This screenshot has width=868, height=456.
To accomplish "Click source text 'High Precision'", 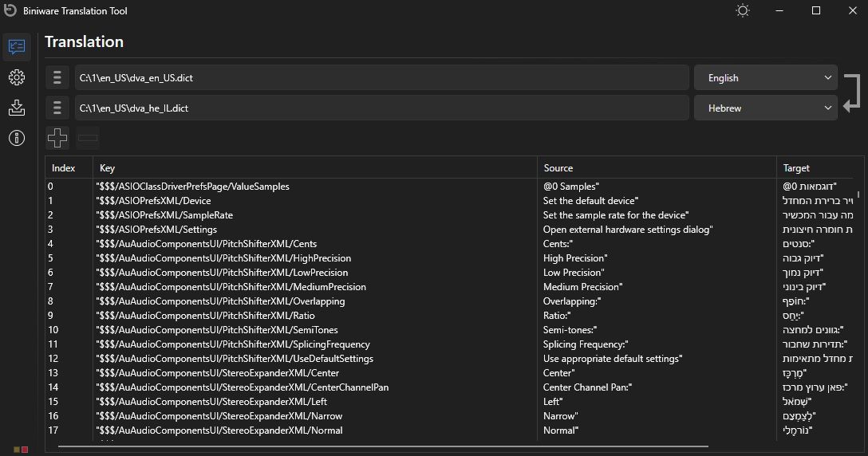I will 575,258.
